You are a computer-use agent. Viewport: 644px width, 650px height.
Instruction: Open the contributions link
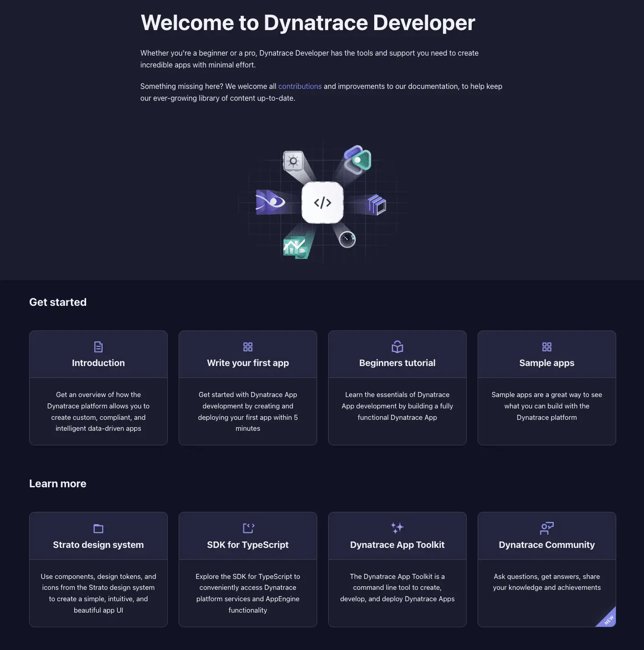pos(300,86)
